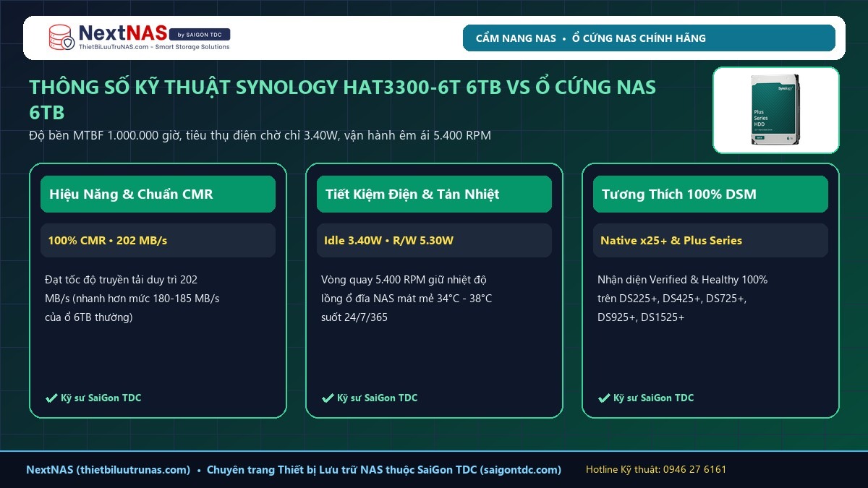Click text 'của ổ 6TB thường)'
868x488 pixels.
[89, 317]
